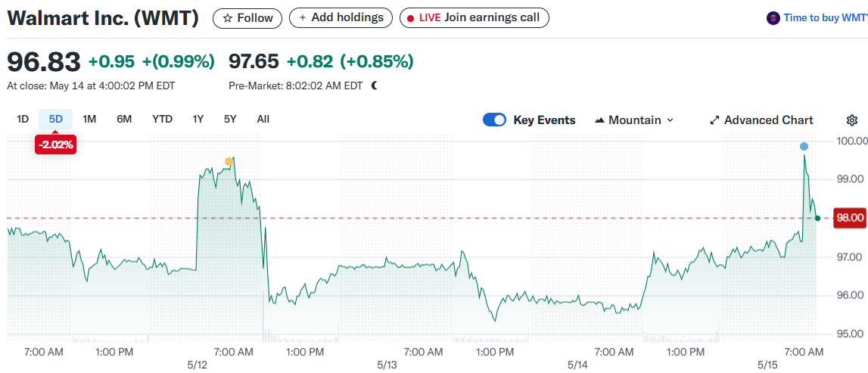Viewport: 868px width, 373px height.
Task: Click the 5/14 date axis label
Action: (x=577, y=365)
